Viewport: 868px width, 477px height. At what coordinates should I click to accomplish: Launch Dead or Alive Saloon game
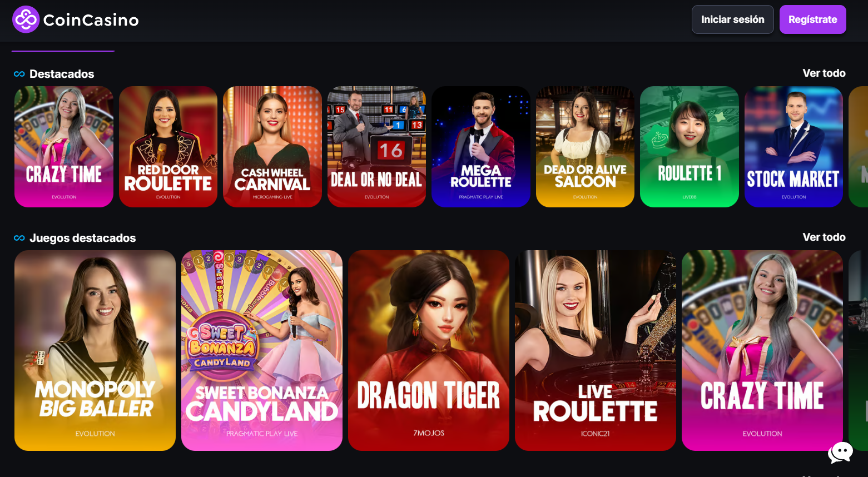585,147
